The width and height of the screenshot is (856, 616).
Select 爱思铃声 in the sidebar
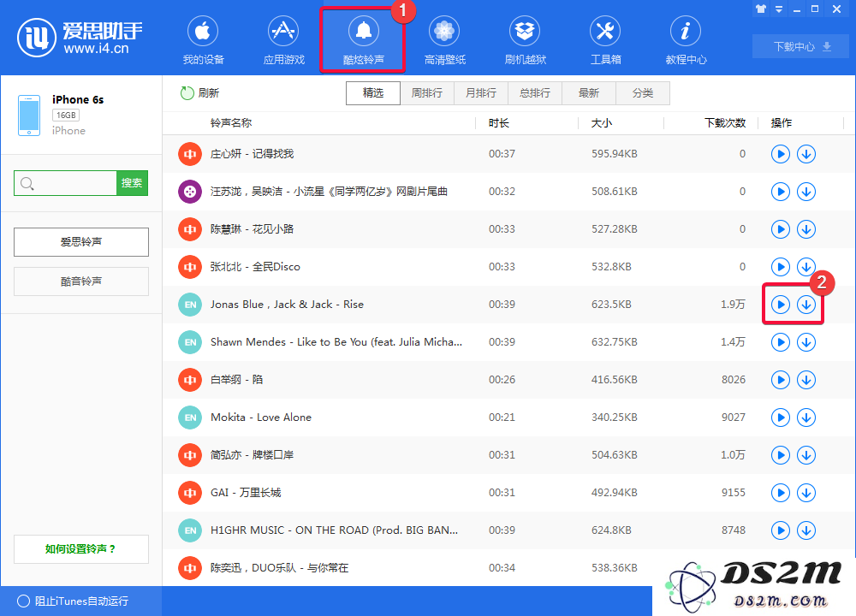[80, 242]
